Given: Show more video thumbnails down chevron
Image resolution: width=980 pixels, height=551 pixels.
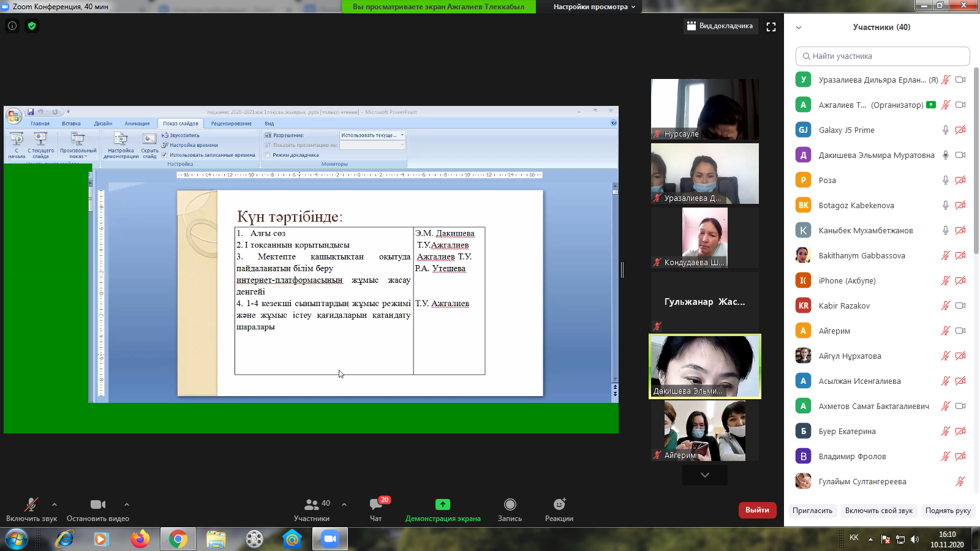Looking at the screenshot, I should [705, 475].
